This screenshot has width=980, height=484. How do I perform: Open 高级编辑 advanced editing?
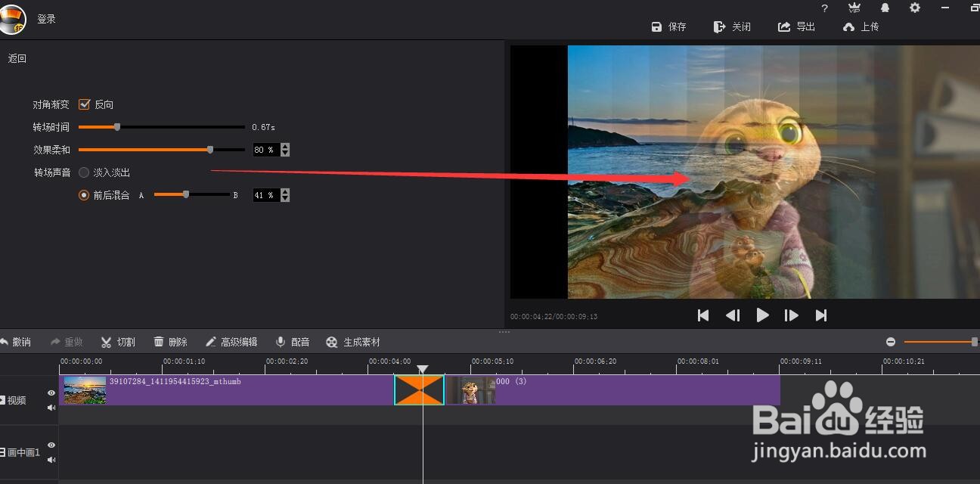[231, 342]
